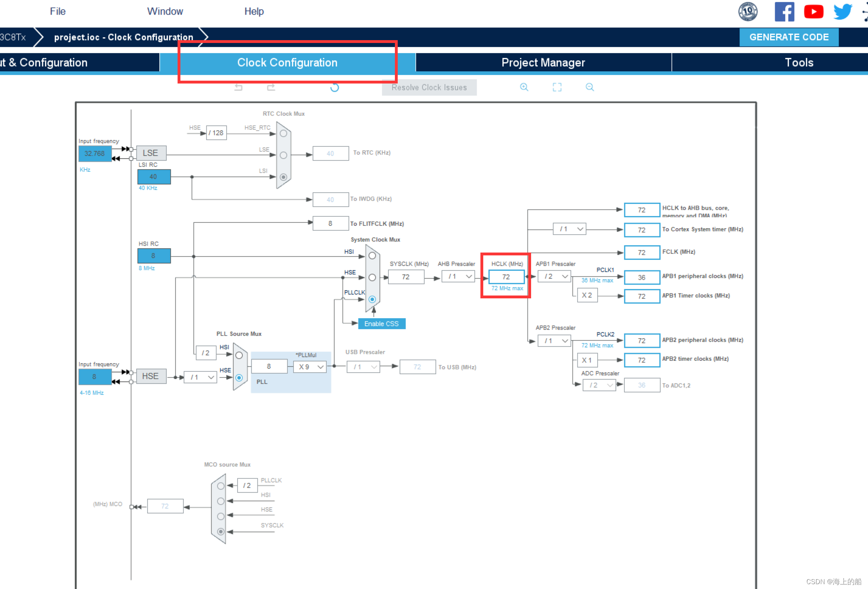Select HSI in System Clock Mux
This screenshot has width=868, height=589.
tap(372, 256)
